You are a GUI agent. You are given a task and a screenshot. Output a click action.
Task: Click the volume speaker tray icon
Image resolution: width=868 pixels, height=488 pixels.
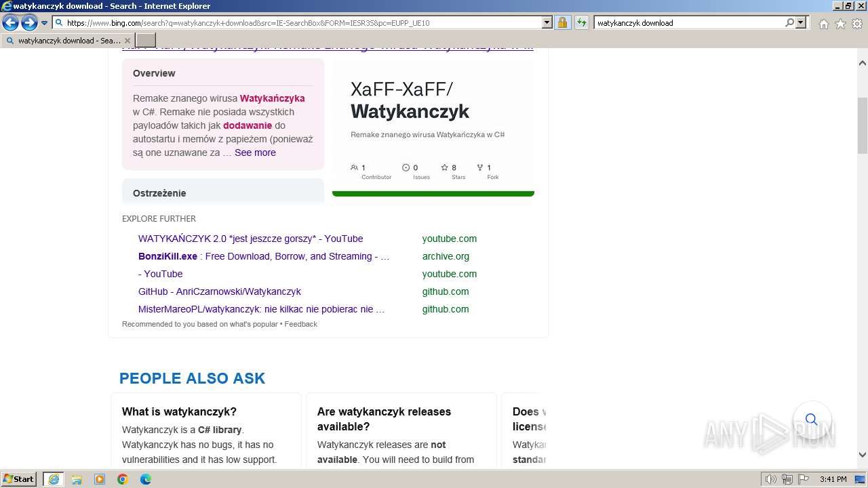point(771,479)
